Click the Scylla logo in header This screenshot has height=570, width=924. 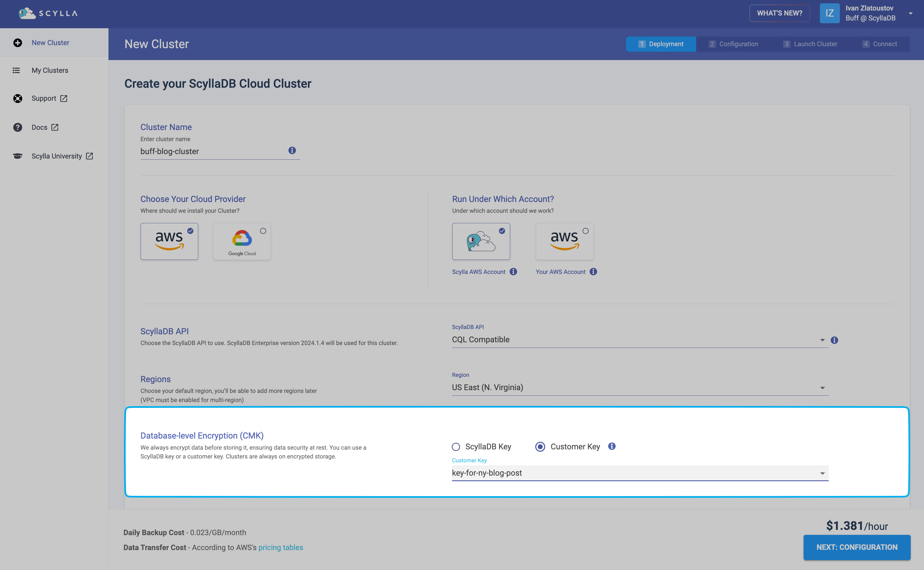(x=48, y=13)
